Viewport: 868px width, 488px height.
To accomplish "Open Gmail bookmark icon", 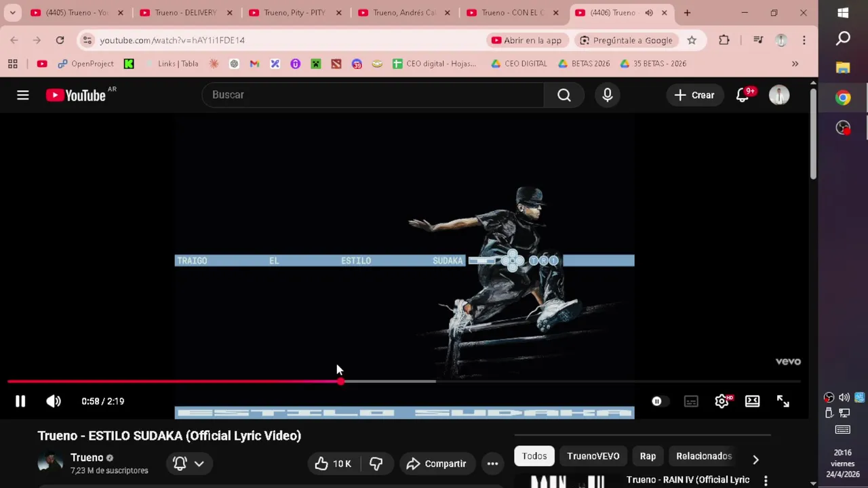I will point(254,64).
